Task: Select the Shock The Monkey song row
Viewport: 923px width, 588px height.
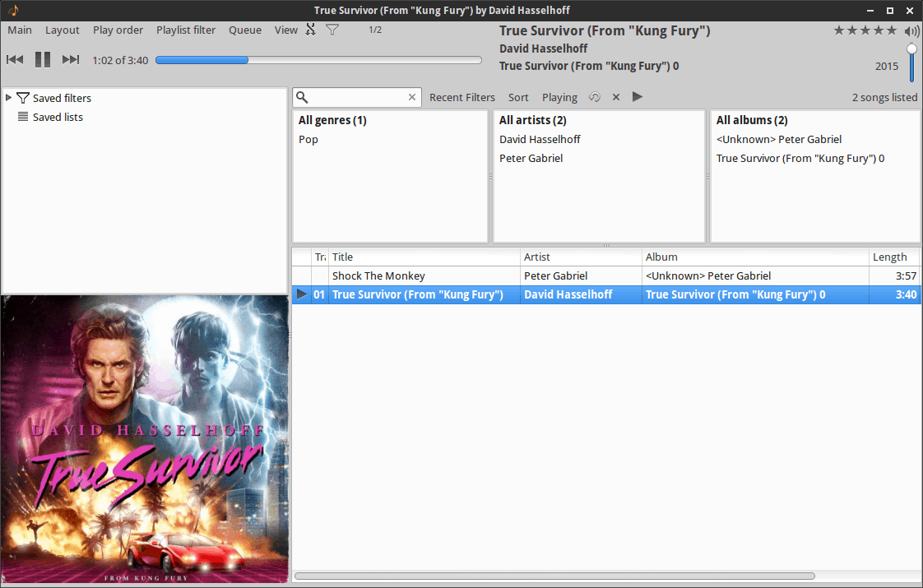Action: (605, 275)
